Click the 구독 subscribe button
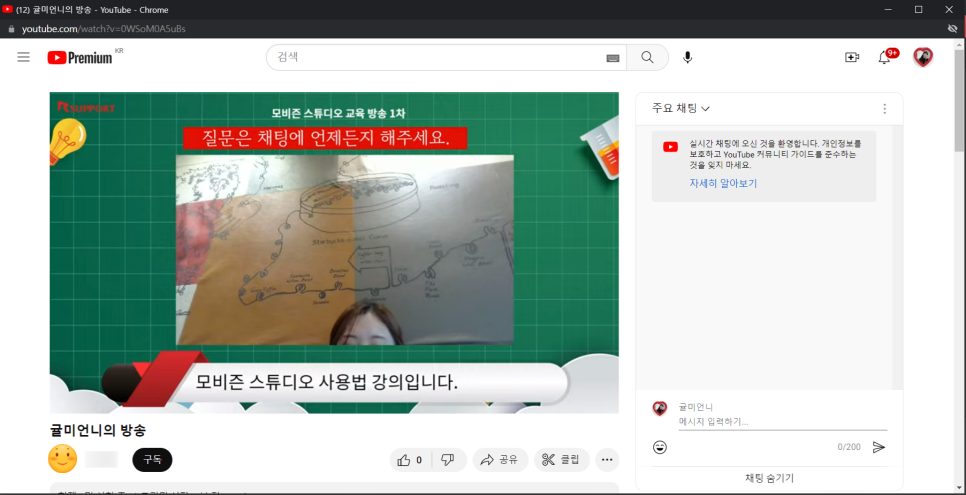This screenshot has height=495, width=966. click(152, 460)
